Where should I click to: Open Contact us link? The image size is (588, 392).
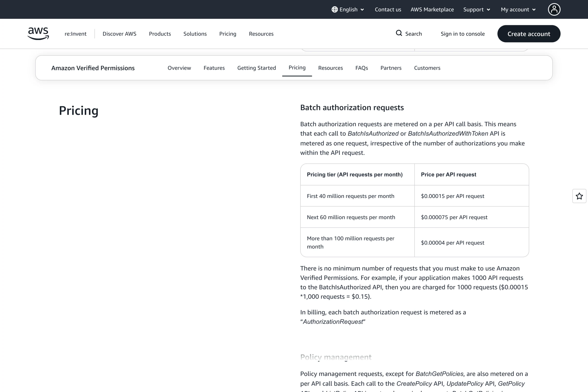tap(388, 10)
